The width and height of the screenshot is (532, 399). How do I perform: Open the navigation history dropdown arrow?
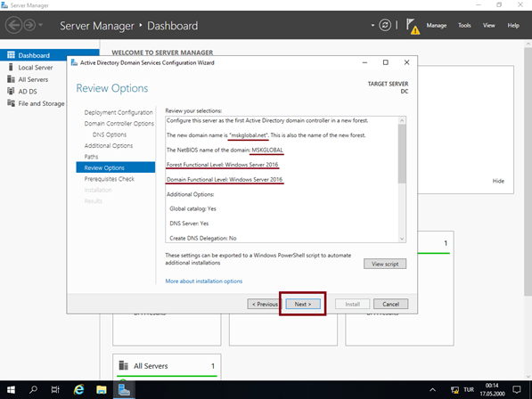click(x=41, y=25)
